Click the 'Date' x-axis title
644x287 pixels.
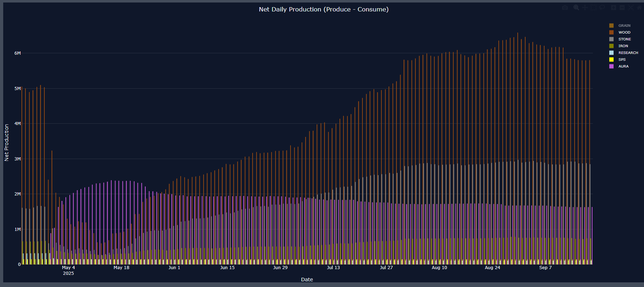307,279
